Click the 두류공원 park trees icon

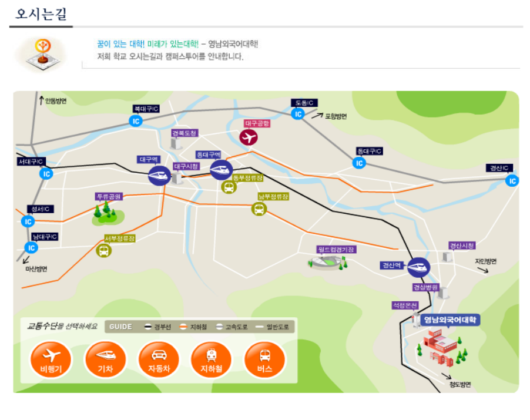[108, 214]
